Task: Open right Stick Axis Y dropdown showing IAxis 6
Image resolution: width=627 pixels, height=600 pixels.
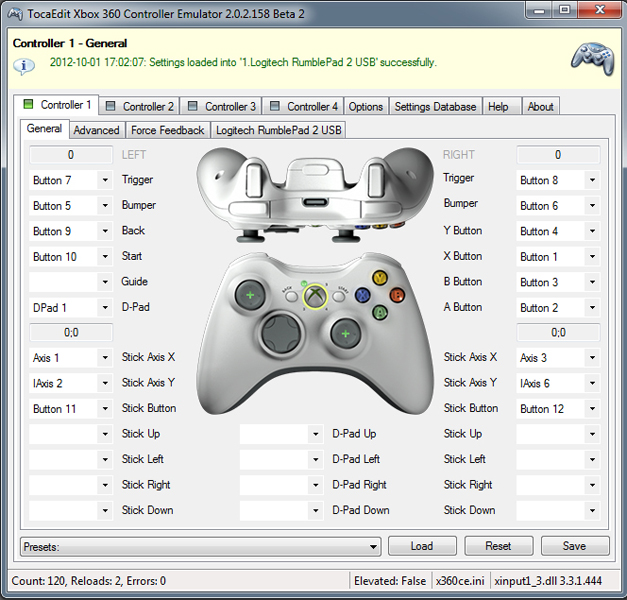Action: tap(558, 383)
